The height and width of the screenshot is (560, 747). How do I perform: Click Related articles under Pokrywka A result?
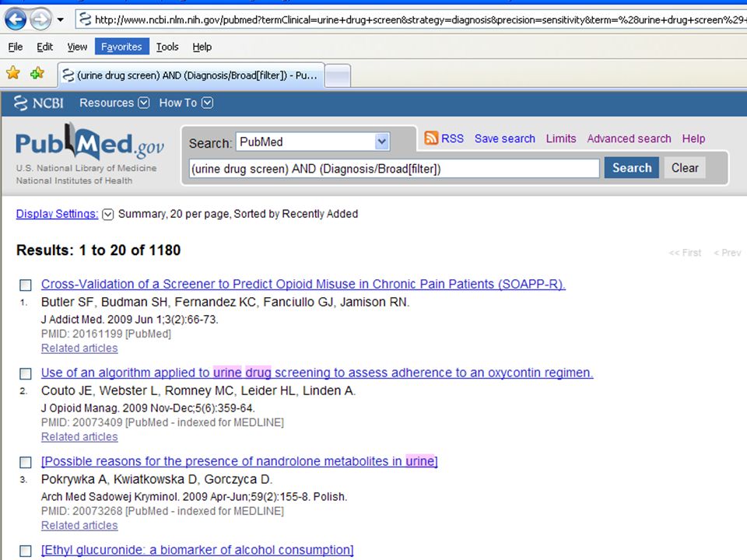coord(79,525)
